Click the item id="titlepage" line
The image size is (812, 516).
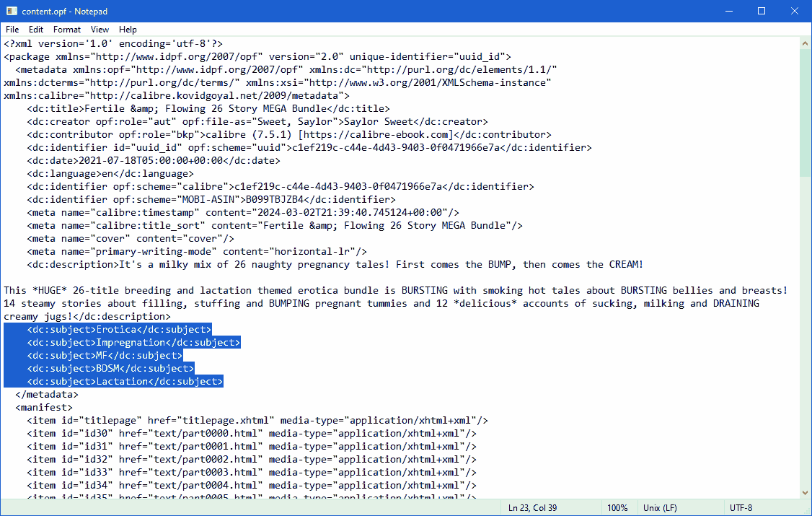coord(257,420)
